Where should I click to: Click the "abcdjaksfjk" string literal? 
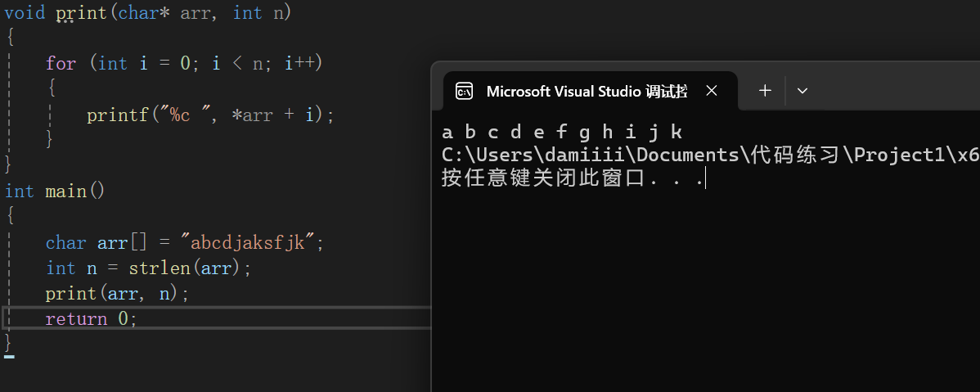[x=253, y=243]
